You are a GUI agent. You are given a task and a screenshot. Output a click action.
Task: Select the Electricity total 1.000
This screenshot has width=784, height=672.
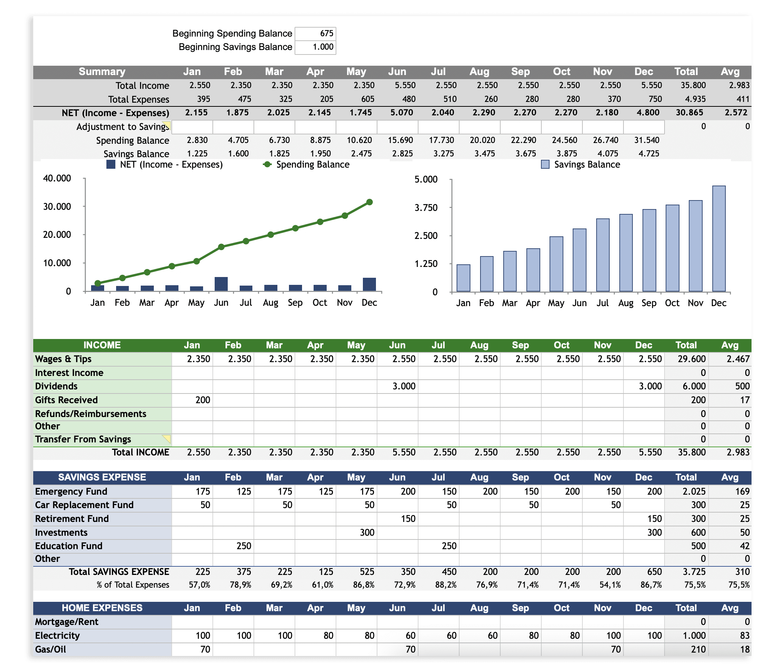click(687, 636)
